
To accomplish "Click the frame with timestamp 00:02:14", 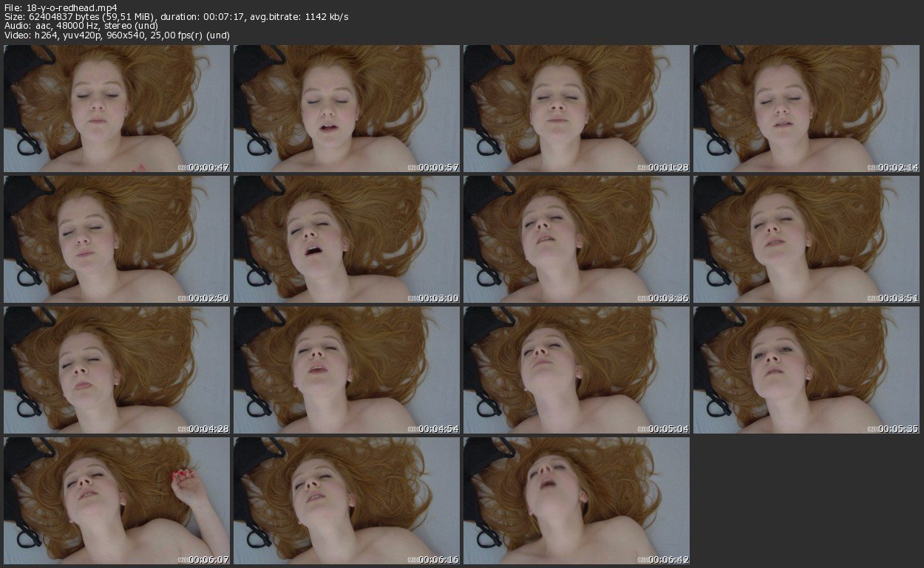I will (806, 109).
